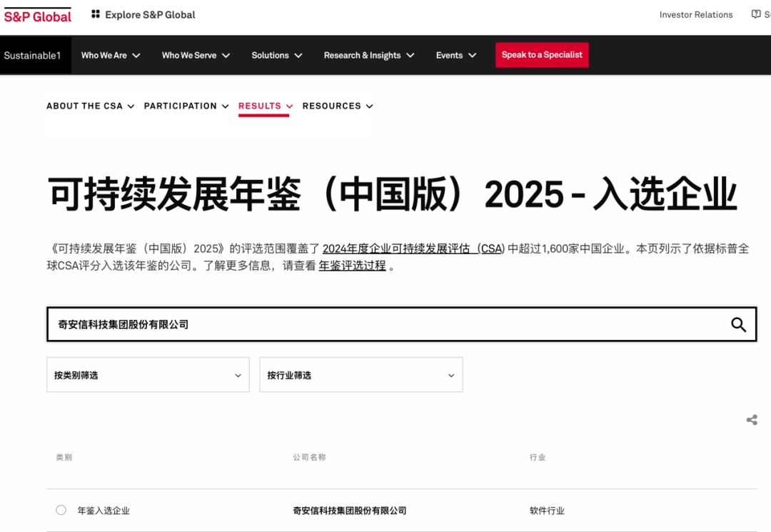Open the 按类别筛选 filter dropdown
Image resolution: width=771 pixels, height=532 pixels.
[148, 374]
